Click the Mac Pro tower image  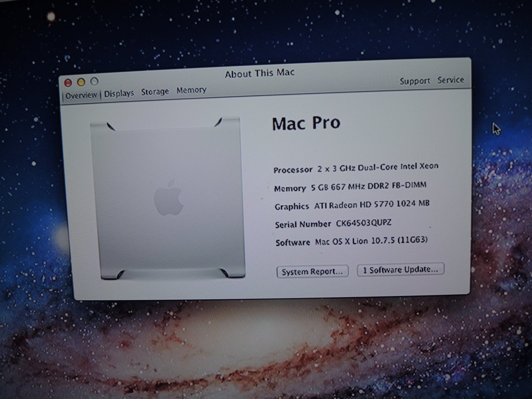coord(167,199)
